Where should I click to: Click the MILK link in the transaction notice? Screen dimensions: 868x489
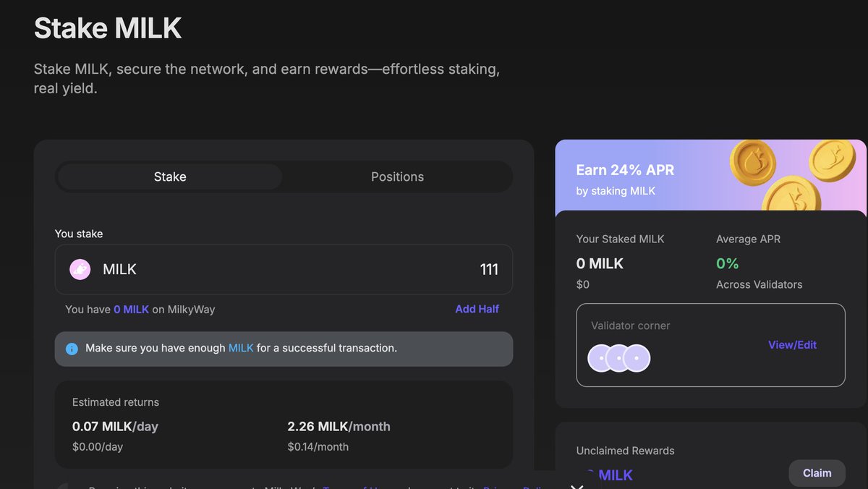[x=241, y=348]
